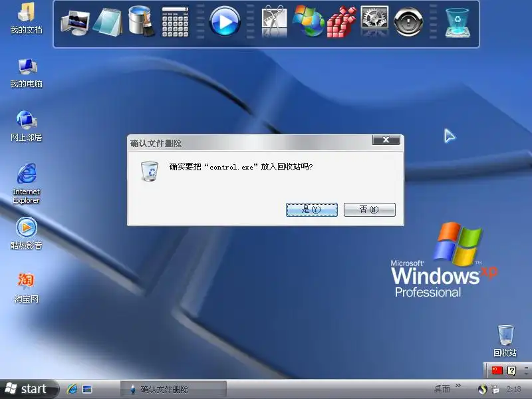Open 我的电脑 desktop icon

coord(26,73)
